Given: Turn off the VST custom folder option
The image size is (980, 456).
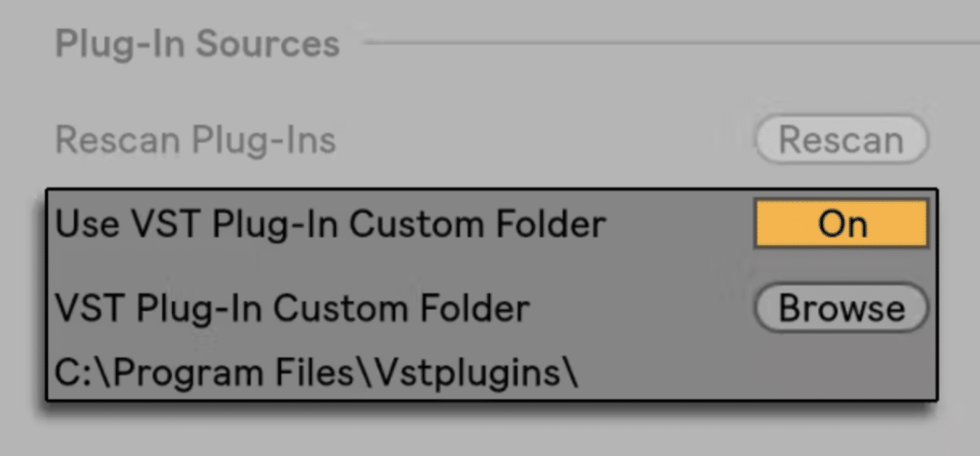Looking at the screenshot, I should [842, 224].
